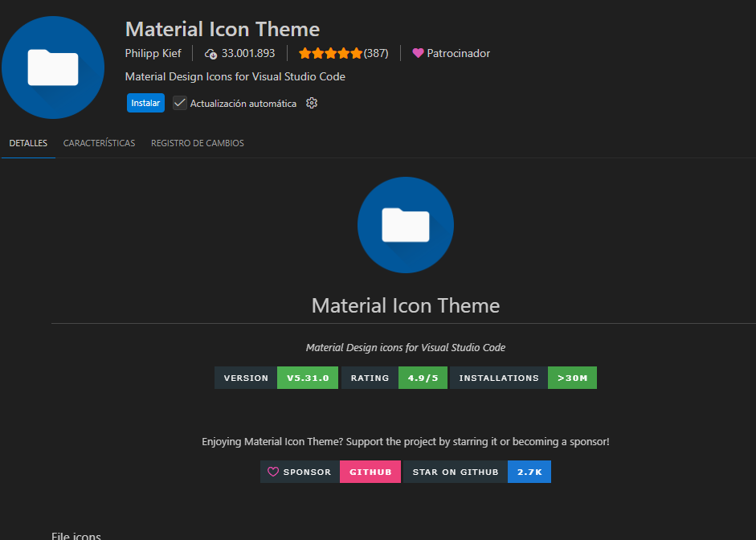Image resolution: width=756 pixels, height=540 pixels.
Task: Open the CARACTERÍSTICAS tab
Action: tap(99, 143)
